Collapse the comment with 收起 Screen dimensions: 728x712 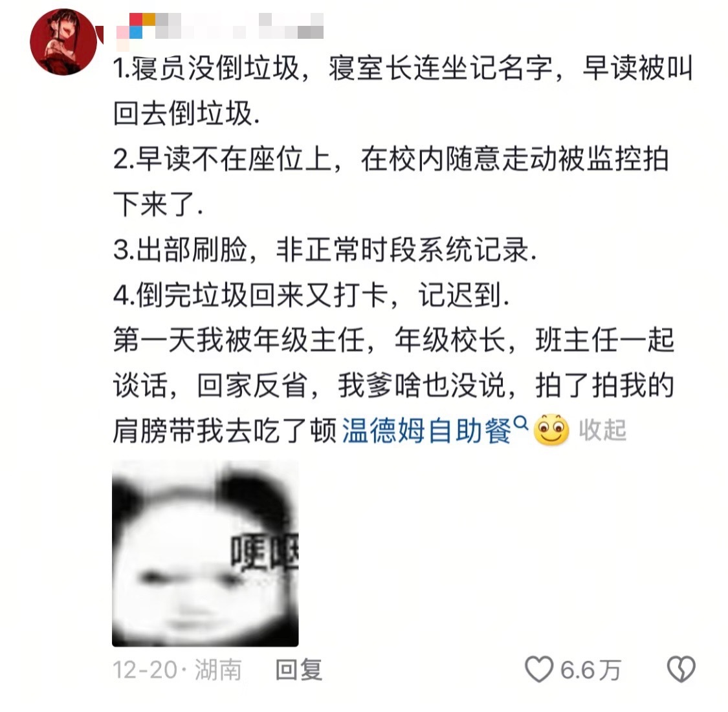[x=602, y=431]
